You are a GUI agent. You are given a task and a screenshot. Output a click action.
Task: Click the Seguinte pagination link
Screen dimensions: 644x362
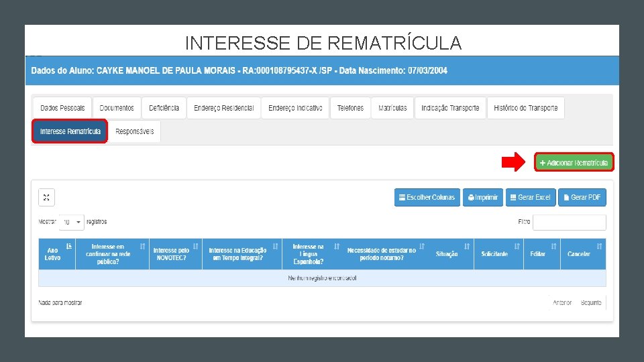pos(591,302)
